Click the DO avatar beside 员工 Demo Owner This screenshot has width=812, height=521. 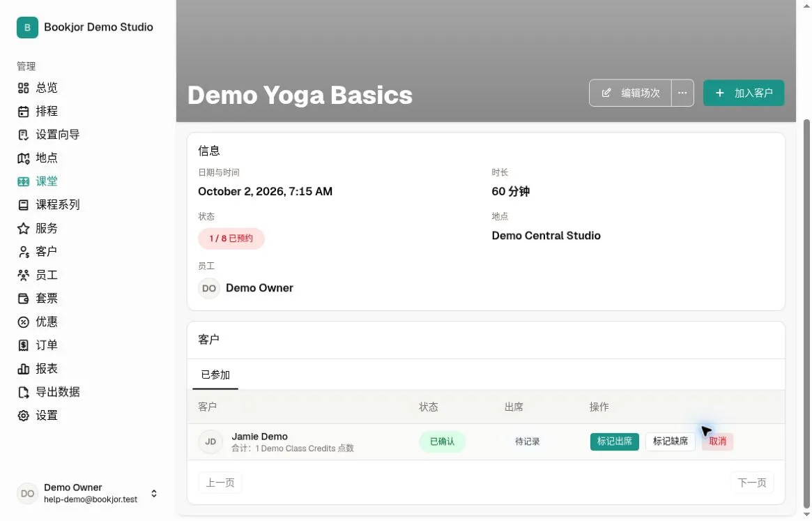tap(209, 288)
